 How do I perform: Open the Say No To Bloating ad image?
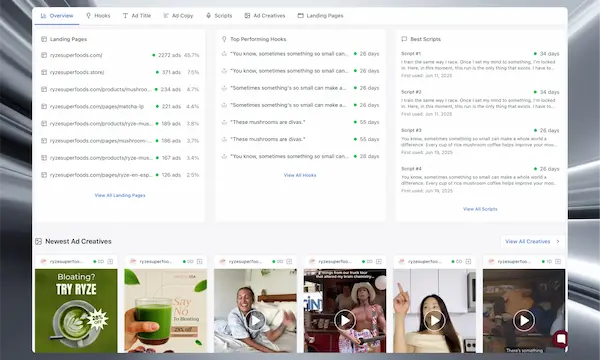(166, 311)
